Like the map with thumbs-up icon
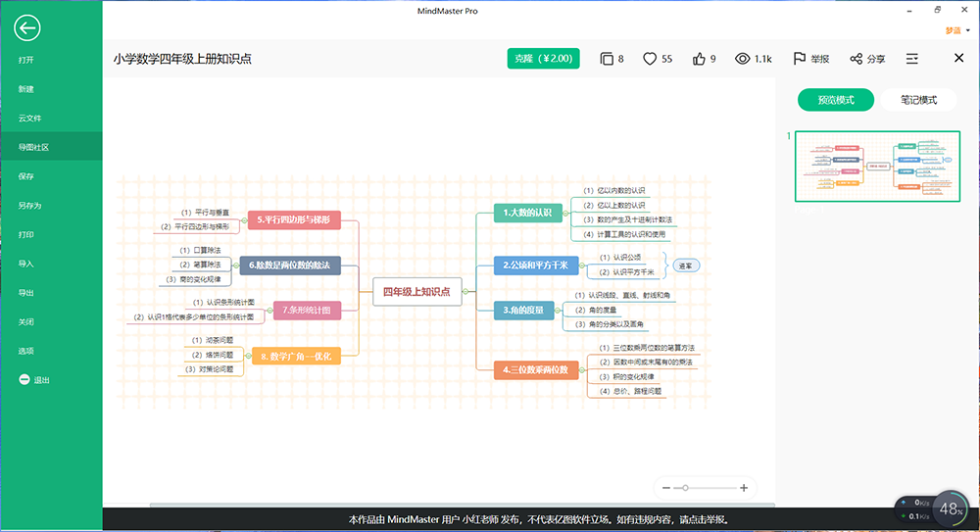The height and width of the screenshot is (532, 980). [699, 59]
